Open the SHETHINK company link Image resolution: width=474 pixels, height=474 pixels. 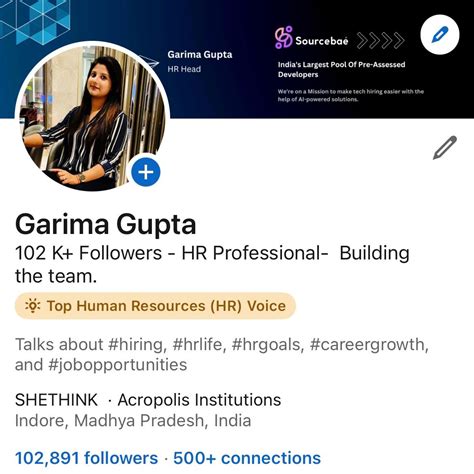[56, 400]
